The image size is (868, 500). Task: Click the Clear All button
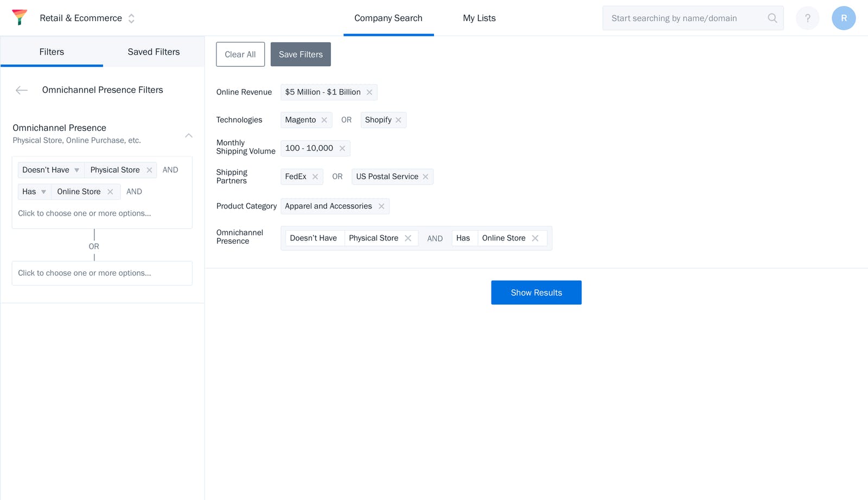pos(240,54)
